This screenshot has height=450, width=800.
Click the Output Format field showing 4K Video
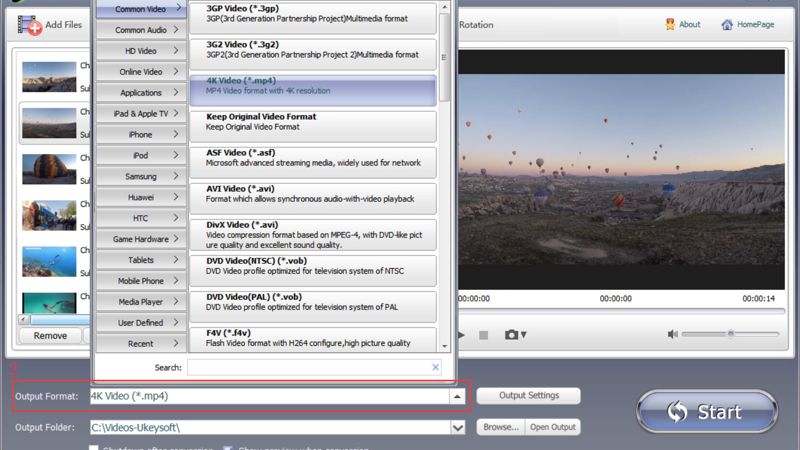tap(269, 396)
